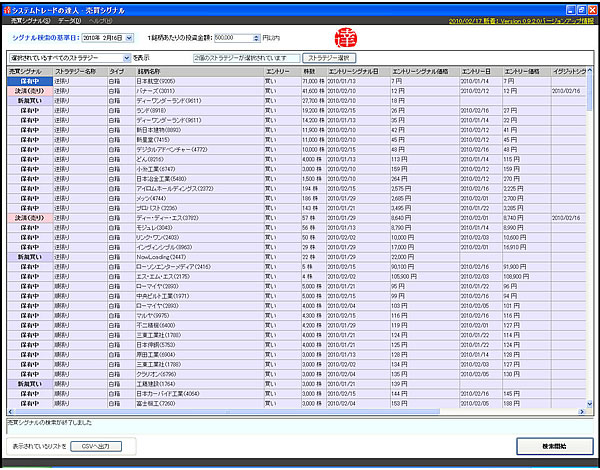
Task: Sort by エントリー日 column header
Action: click(481, 72)
